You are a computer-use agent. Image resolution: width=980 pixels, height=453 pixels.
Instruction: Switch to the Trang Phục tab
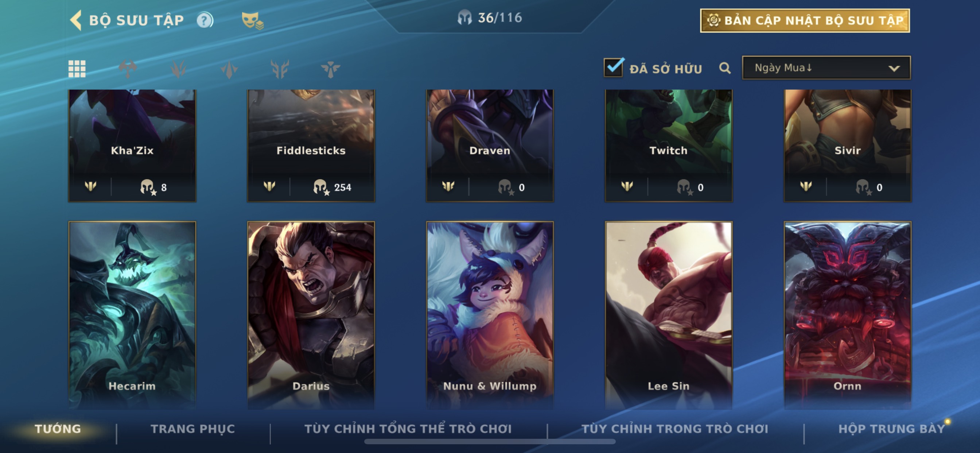193,429
